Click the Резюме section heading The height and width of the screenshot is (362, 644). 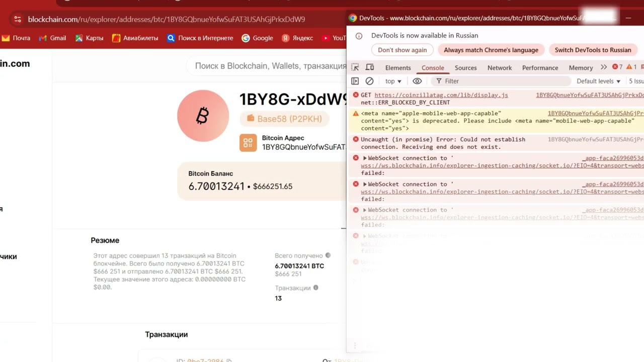[105, 240]
